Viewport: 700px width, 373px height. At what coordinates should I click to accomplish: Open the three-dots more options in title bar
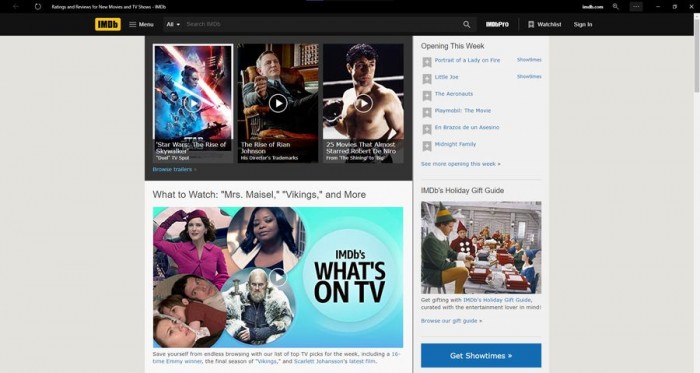click(636, 7)
